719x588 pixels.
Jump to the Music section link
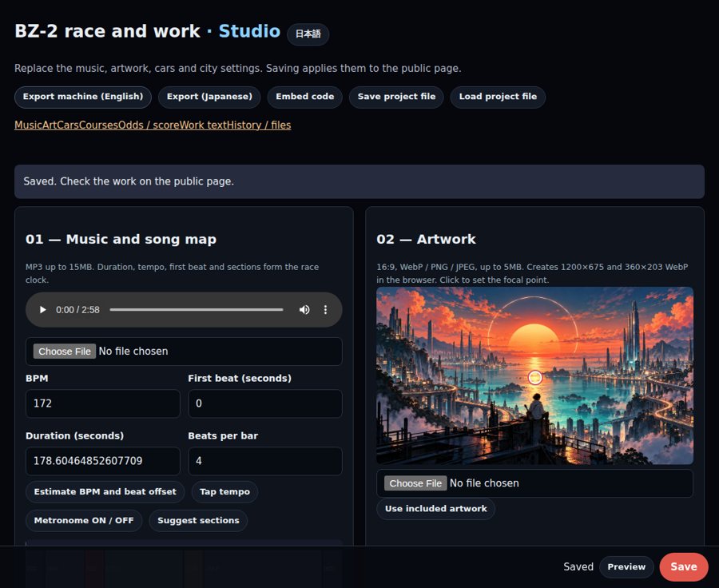pyautogui.click(x=28, y=125)
